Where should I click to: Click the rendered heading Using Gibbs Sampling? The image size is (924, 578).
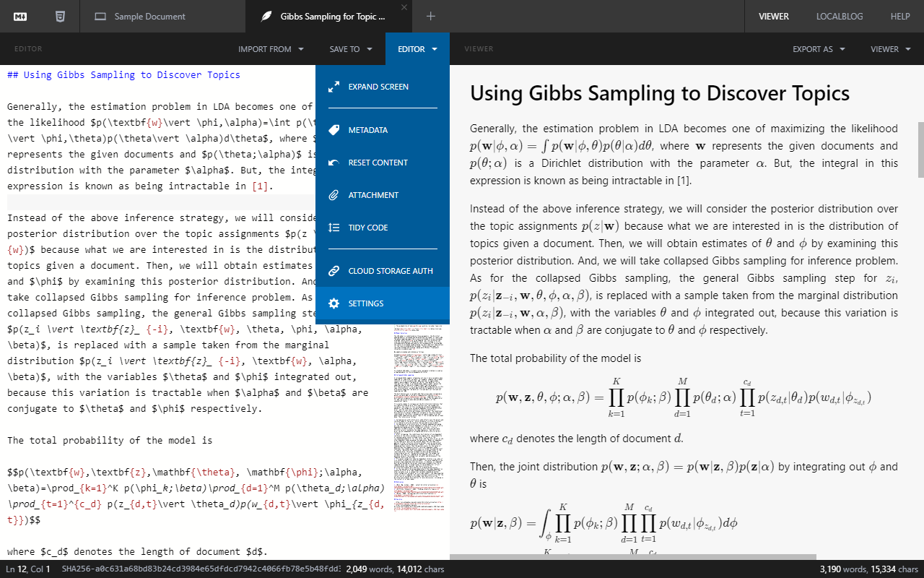(x=660, y=93)
